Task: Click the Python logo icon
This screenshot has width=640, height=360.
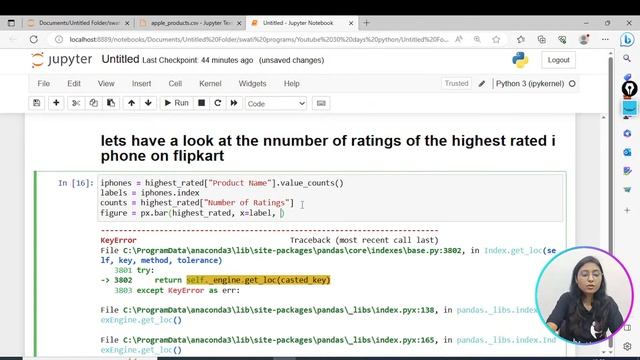Action: 520,60
